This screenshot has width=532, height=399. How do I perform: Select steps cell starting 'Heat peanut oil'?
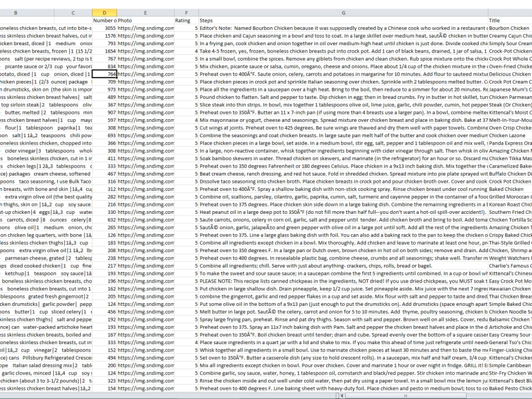click(343, 212)
